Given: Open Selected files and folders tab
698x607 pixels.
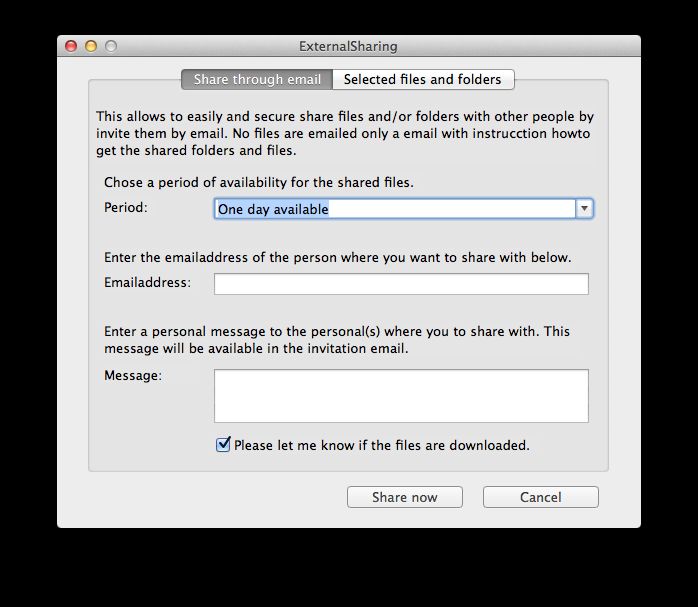Looking at the screenshot, I should coord(423,79).
